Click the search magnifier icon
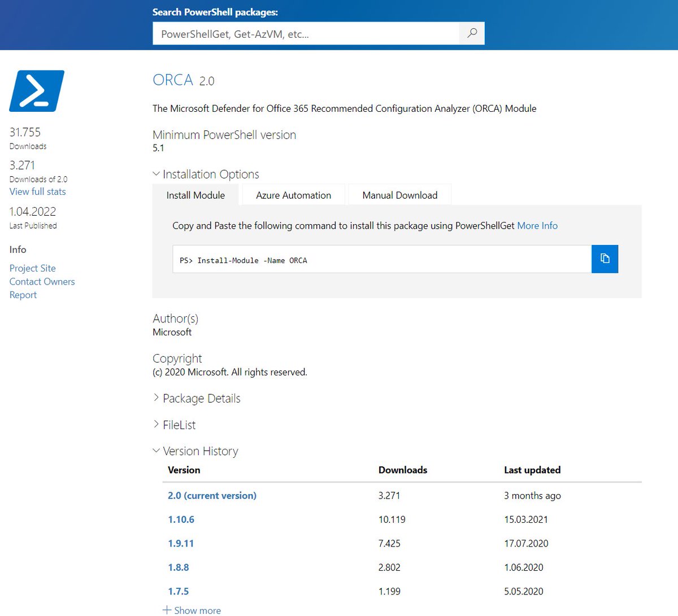678x616 pixels. tap(472, 33)
